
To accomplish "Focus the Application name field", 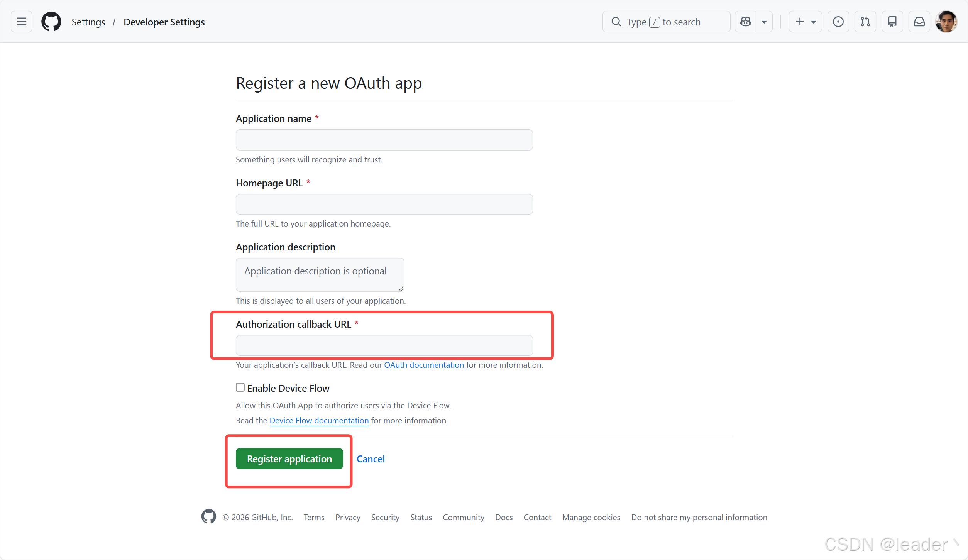I will point(384,140).
